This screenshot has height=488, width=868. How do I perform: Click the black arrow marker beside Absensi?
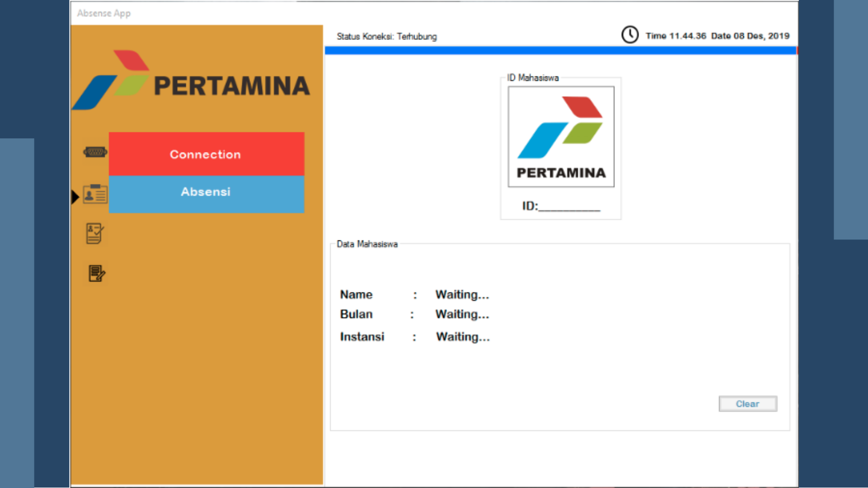point(75,197)
